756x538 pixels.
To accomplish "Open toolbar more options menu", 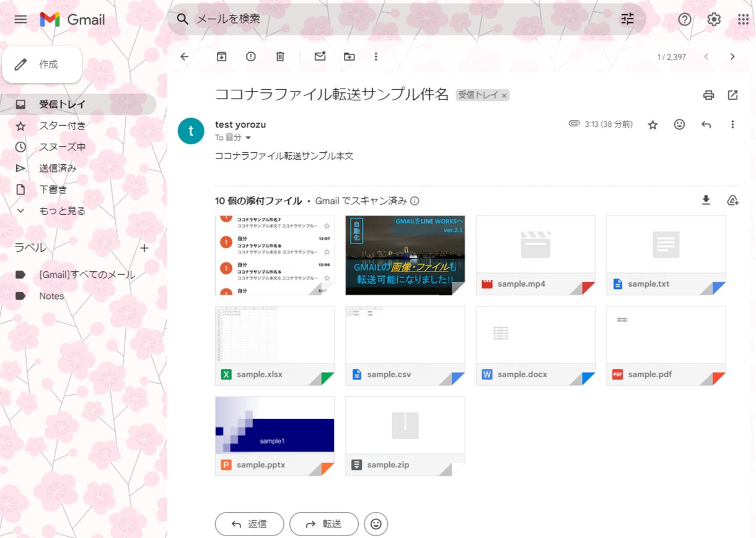I will tap(376, 56).
